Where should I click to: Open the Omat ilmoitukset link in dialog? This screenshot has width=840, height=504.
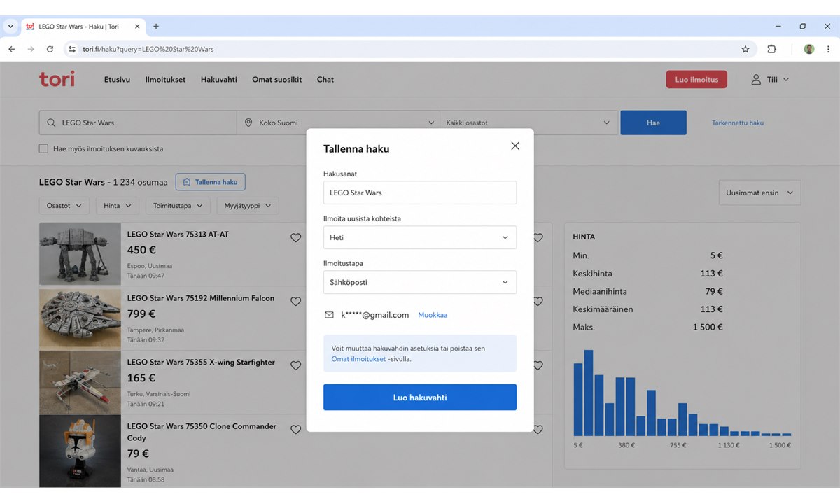(358, 358)
